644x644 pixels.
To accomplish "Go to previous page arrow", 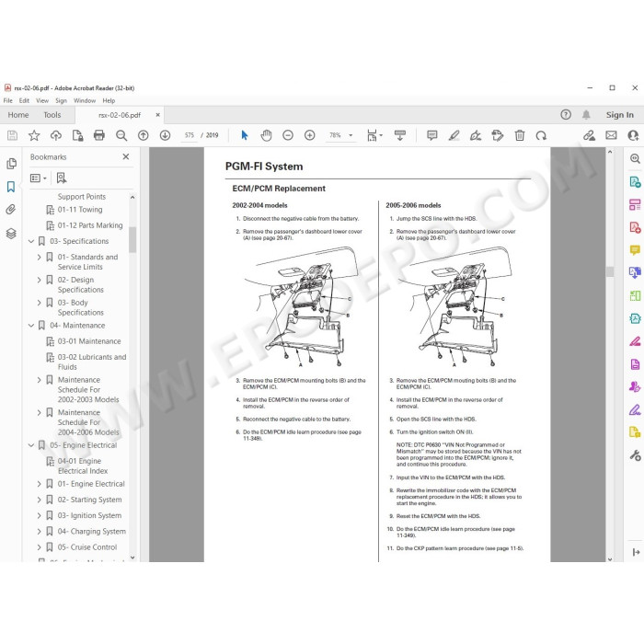I will (x=143, y=135).
